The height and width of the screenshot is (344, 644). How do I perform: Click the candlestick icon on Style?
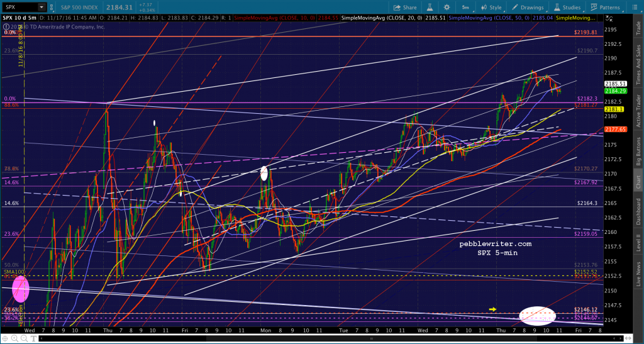point(484,8)
